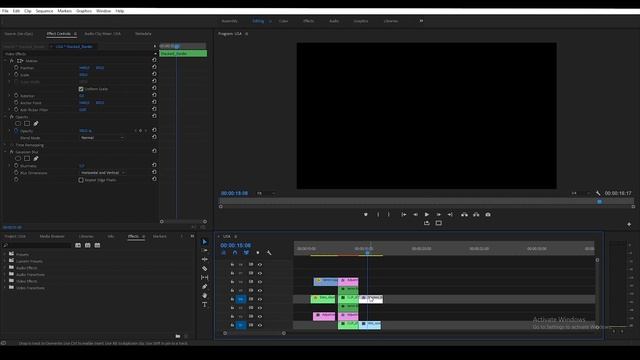The image size is (640, 360).
Task: Click the Mark Out button
Action: 389,214
